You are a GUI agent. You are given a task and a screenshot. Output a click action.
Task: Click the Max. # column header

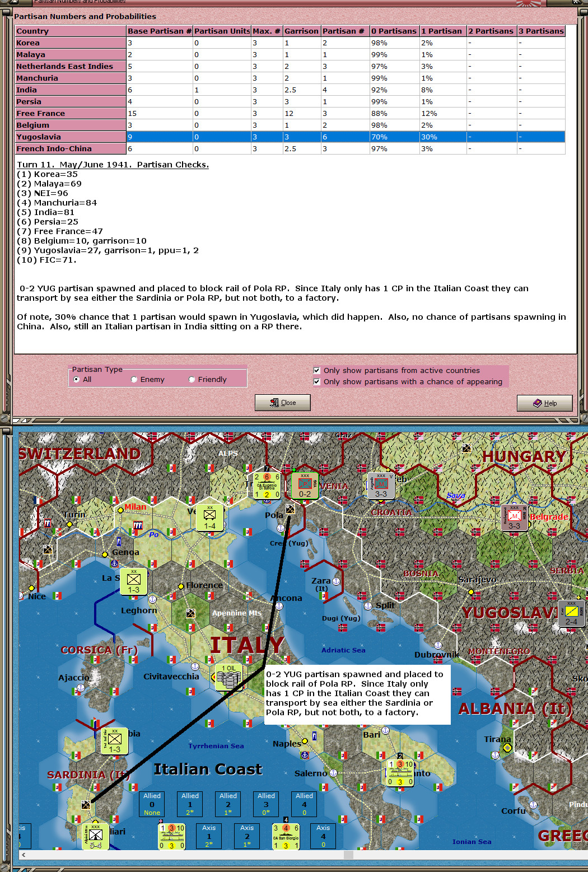coord(267,31)
